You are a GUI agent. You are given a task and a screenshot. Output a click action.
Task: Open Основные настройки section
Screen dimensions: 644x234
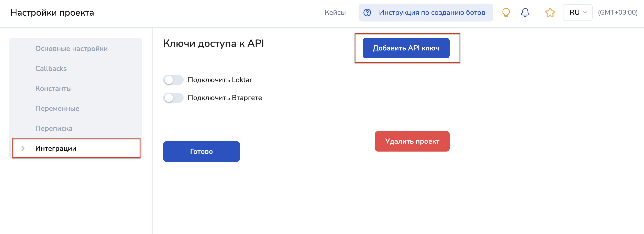[71, 49]
